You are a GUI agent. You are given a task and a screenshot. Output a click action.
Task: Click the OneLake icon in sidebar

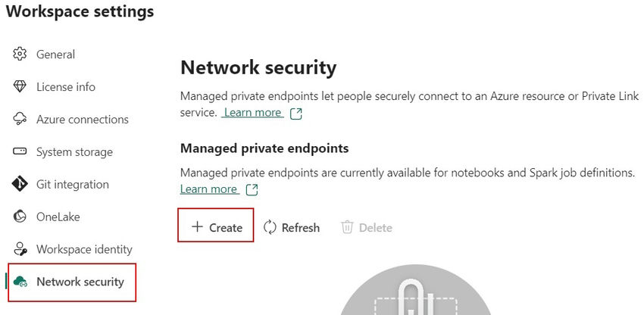[20, 217]
